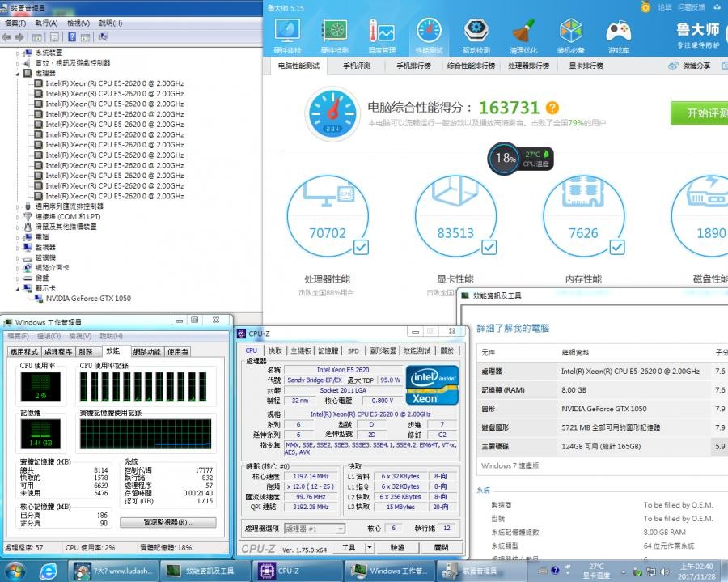Open 硬件体检 in Lu Master toolbar
This screenshot has height=582, width=728.
(x=287, y=36)
